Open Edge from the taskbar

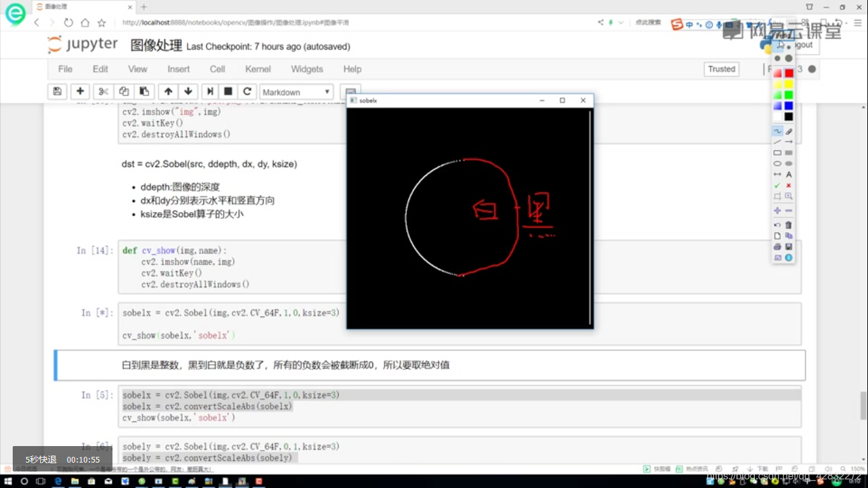pos(58,482)
